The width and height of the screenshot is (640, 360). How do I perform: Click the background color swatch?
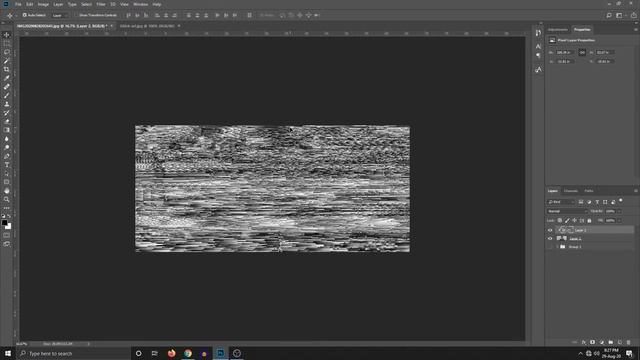pos(9,227)
